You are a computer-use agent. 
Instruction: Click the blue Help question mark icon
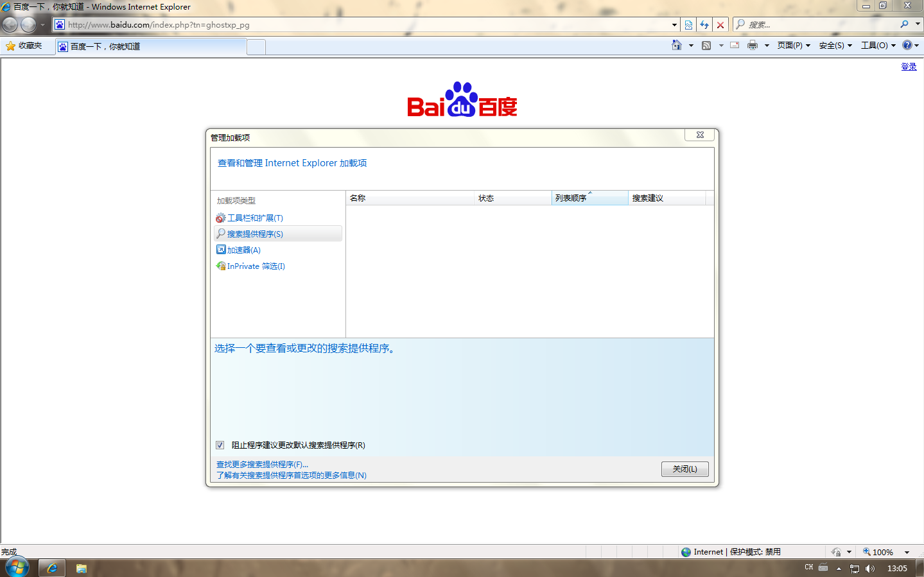(907, 45)
